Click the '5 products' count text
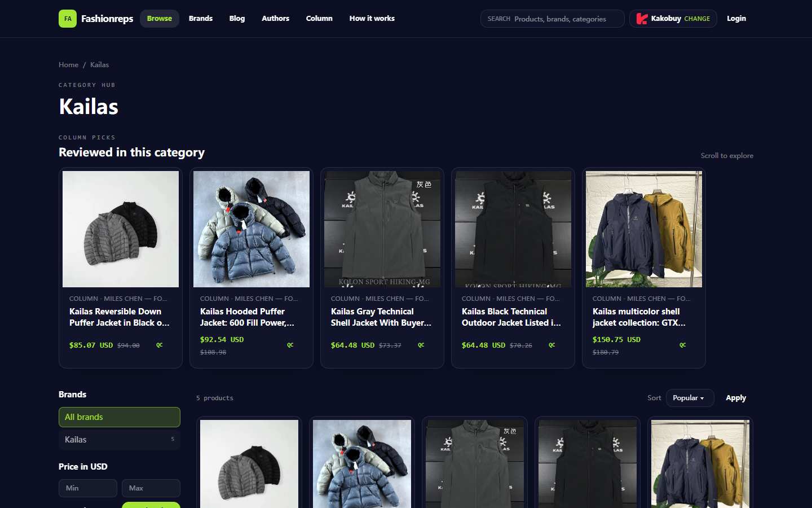 pos(215,398)
